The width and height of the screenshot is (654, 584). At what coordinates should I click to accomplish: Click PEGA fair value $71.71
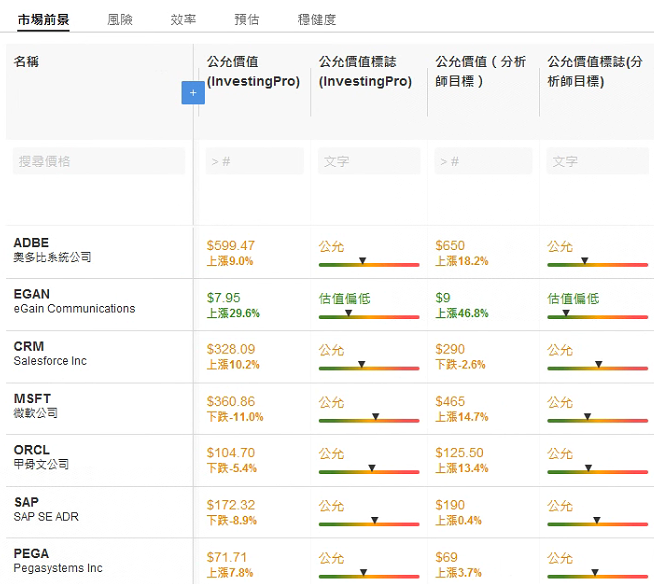coord(227,557)
